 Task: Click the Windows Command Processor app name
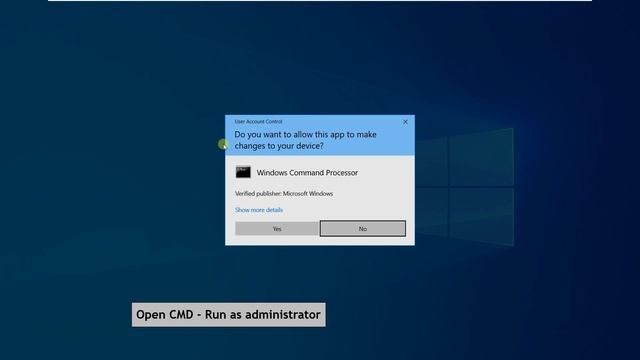[x=307, y=173]
